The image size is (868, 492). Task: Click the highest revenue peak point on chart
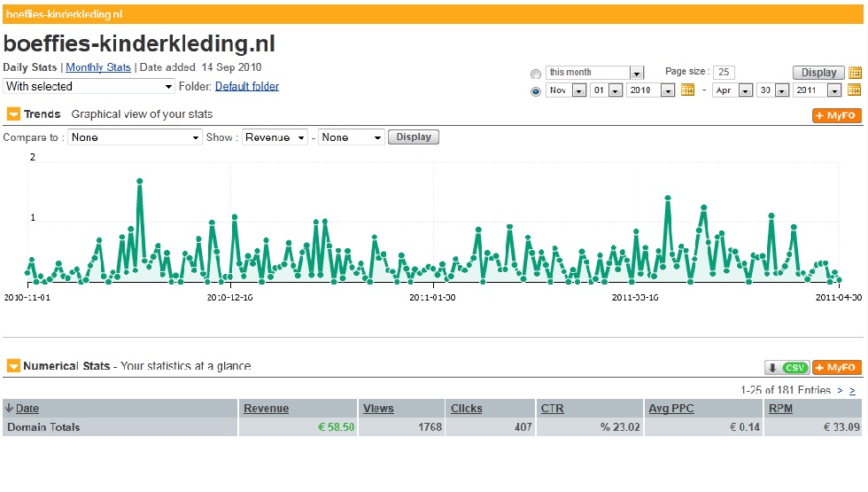(140, 181)
